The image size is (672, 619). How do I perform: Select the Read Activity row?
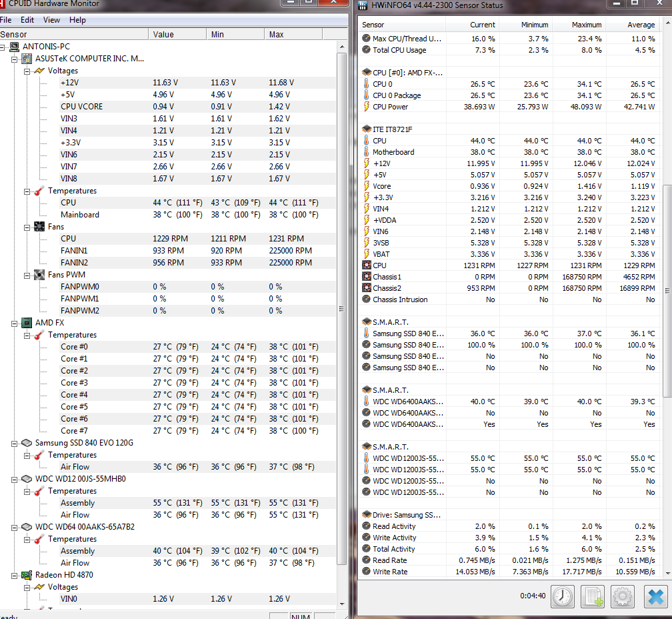click(x=510, y=526)
